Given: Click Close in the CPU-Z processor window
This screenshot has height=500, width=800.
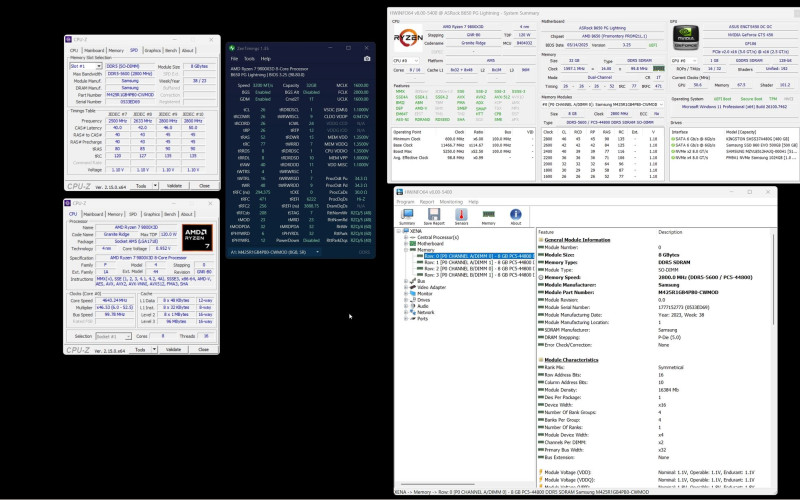Looking at the screenshot, I should click(203, 349).
